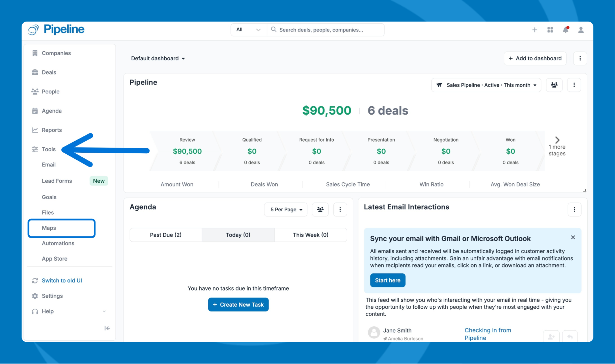Open Maps under Tools
615x364 pixels.
pyautogui.click(x=49, y=228)
